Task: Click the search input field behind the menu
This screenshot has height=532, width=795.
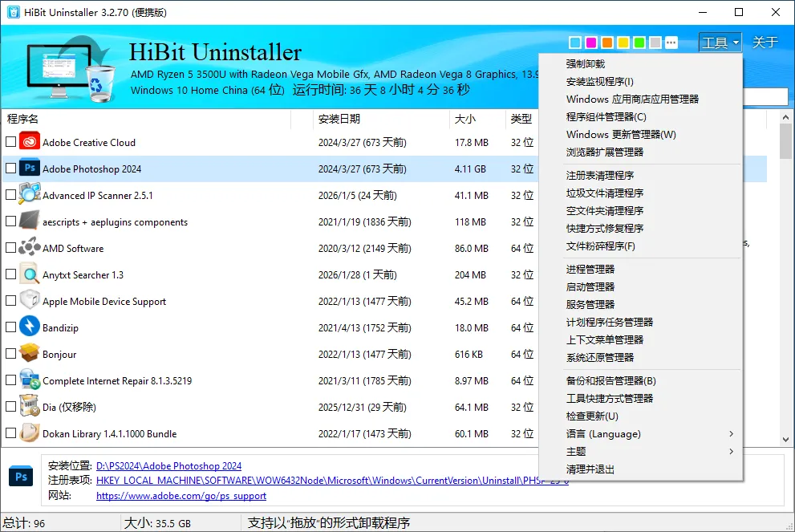Action: tap(765, 96)
